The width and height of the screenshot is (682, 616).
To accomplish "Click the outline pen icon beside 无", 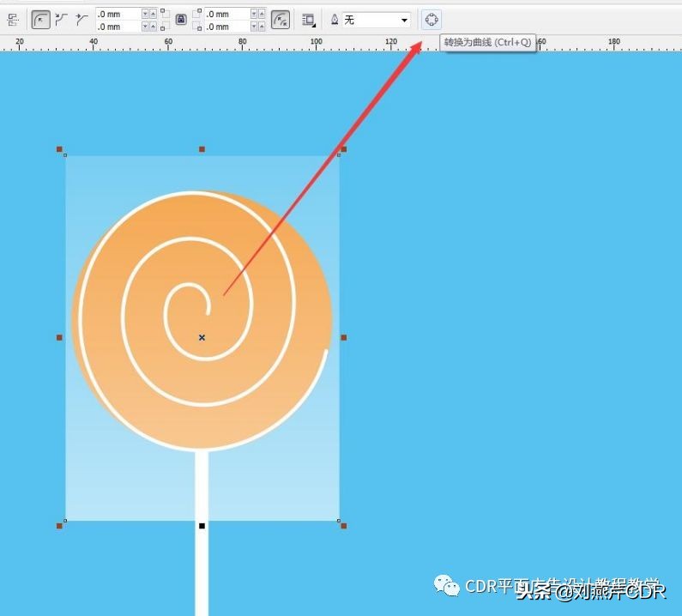I will pyautogui.click(x=334, y=20).
